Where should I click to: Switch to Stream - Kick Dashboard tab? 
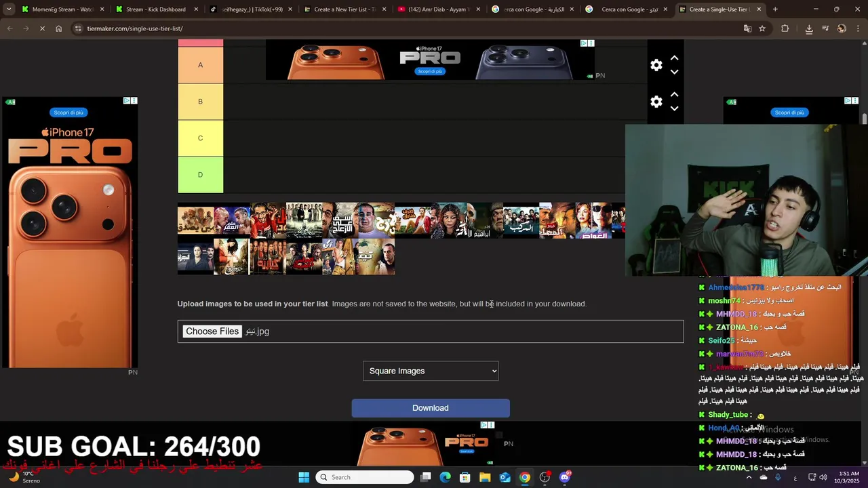click(x=156, y=9)
